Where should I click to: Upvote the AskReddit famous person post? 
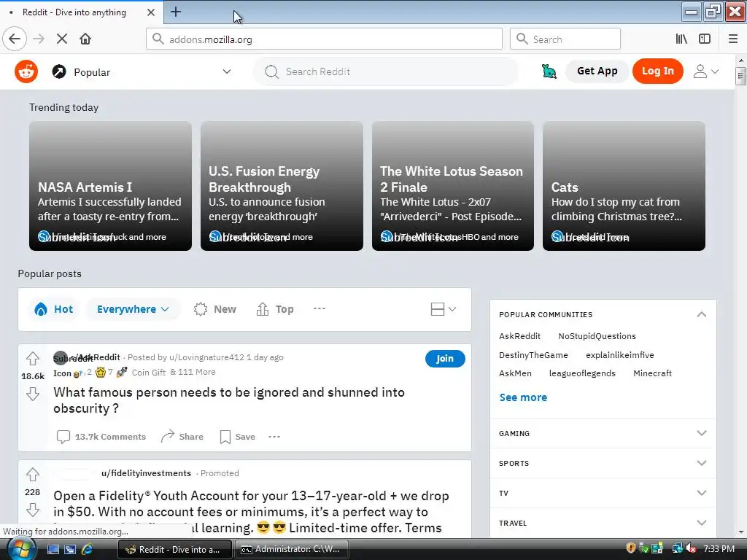click(x=32, y=358)
